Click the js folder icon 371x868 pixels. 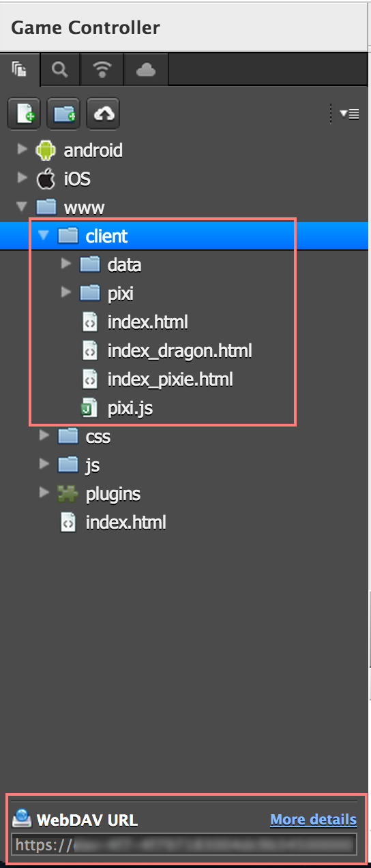coord(68,465)
